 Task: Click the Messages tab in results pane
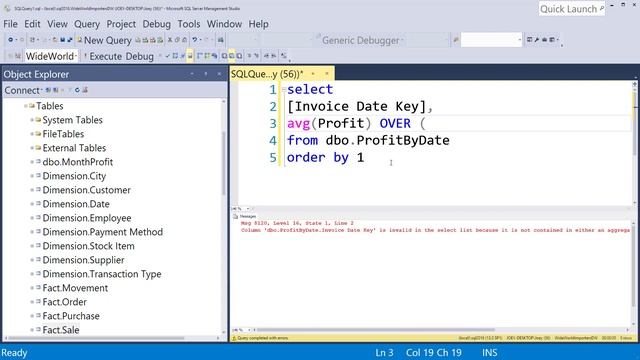[244, 216]
